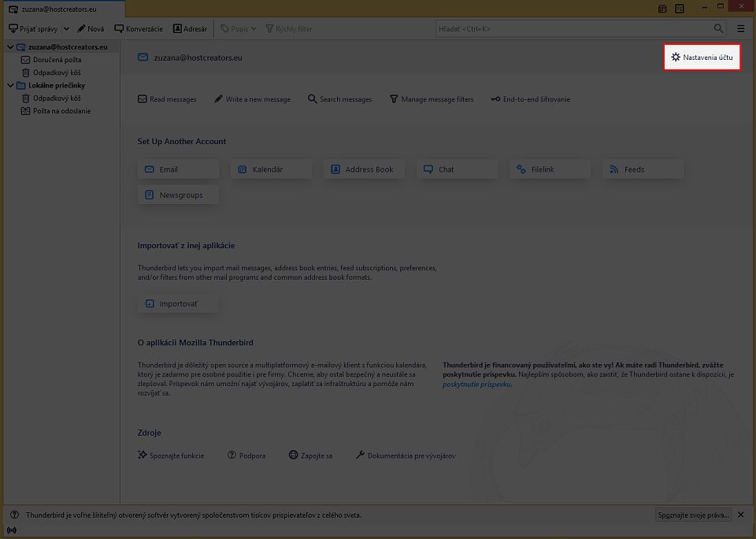The image size is (756, 539).
Task: Open Spoznajte funkcie resource link
Action: [171, 455]
